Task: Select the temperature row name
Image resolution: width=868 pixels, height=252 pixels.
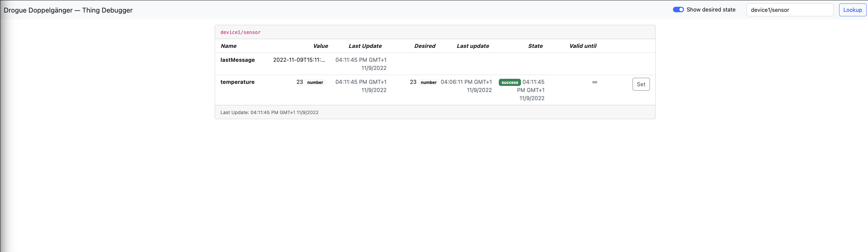Action: click(x=238, y=82)
